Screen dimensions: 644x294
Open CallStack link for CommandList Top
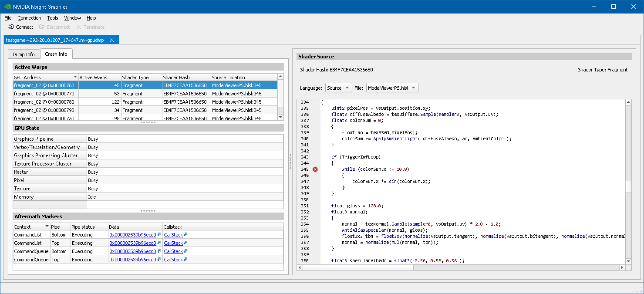173,243
